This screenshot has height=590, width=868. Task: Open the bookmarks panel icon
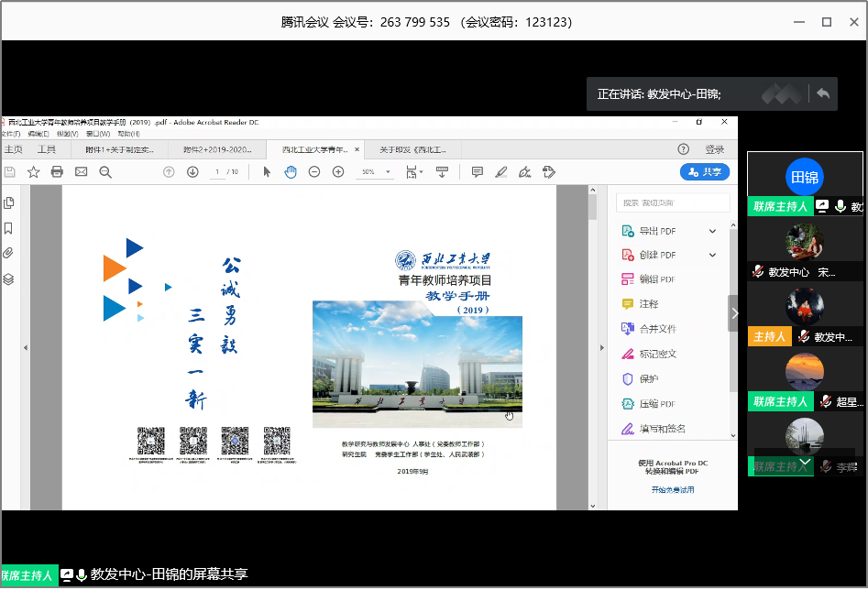coord(8,229)
